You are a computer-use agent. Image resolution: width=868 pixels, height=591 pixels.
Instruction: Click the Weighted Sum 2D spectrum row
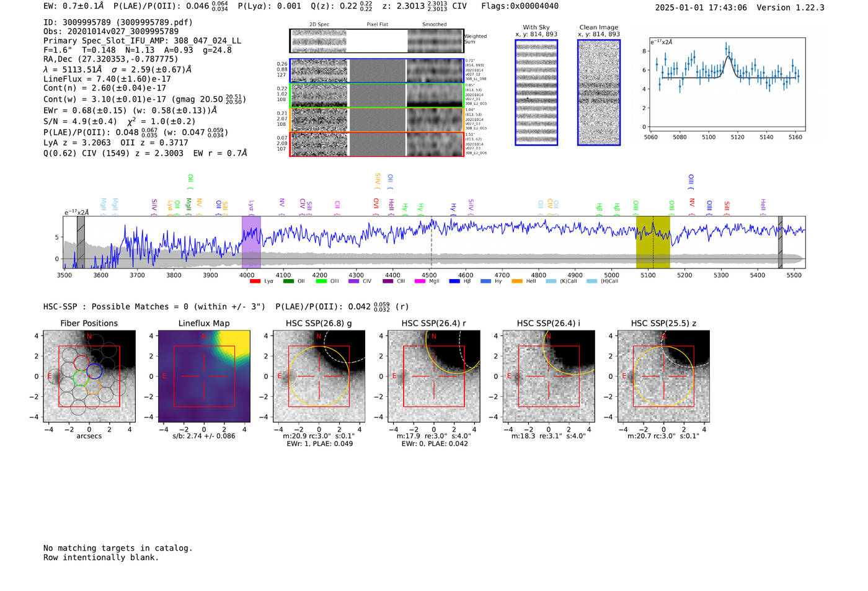click(376, 41)
